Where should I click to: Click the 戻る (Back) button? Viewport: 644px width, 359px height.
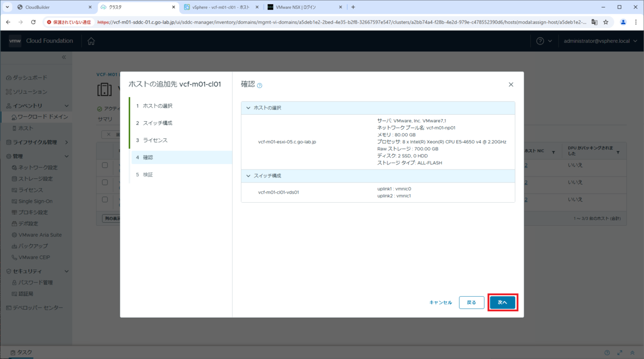coord(472,303)
